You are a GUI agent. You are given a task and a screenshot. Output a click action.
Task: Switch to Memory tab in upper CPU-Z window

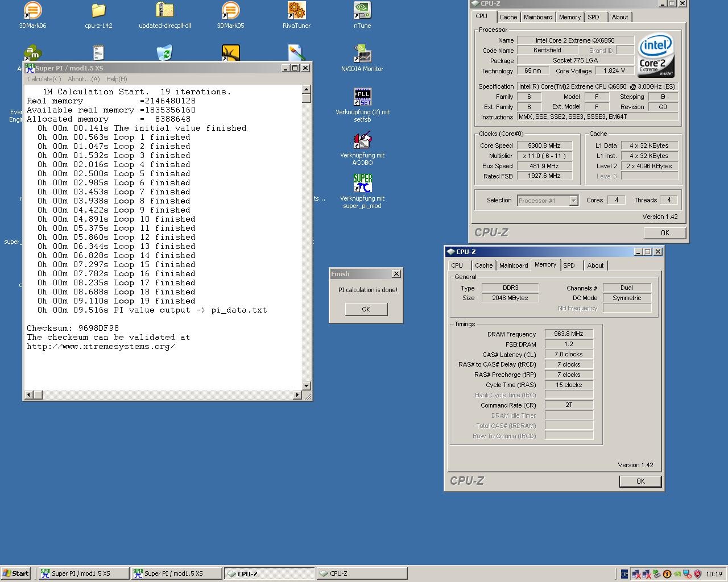tap(570, 17)
